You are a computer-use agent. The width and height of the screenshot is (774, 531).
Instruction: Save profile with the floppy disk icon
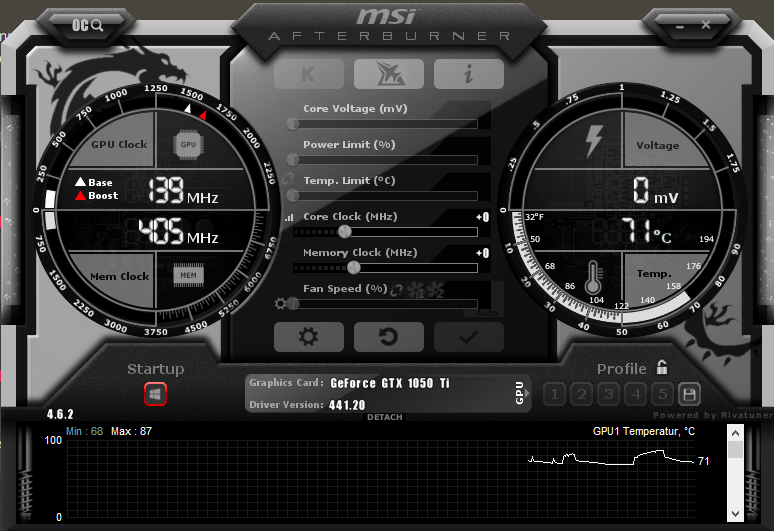689,394
